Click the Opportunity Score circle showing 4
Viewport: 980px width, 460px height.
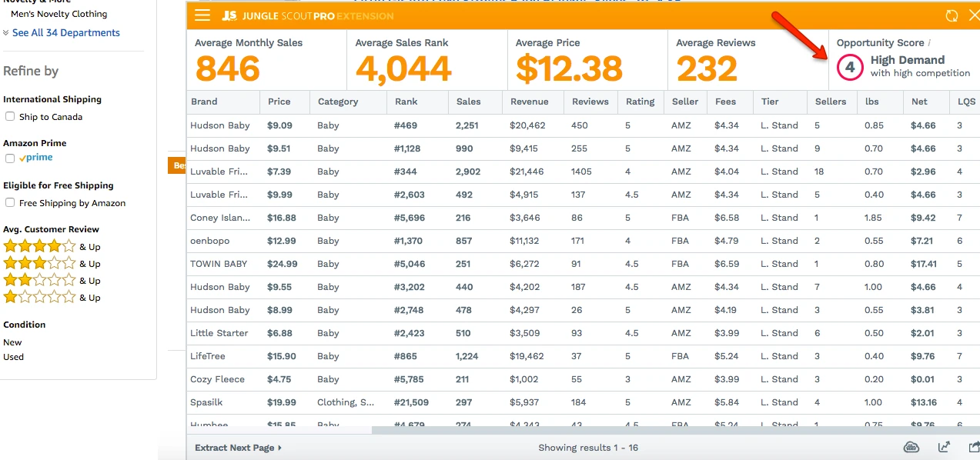[850, 68]
